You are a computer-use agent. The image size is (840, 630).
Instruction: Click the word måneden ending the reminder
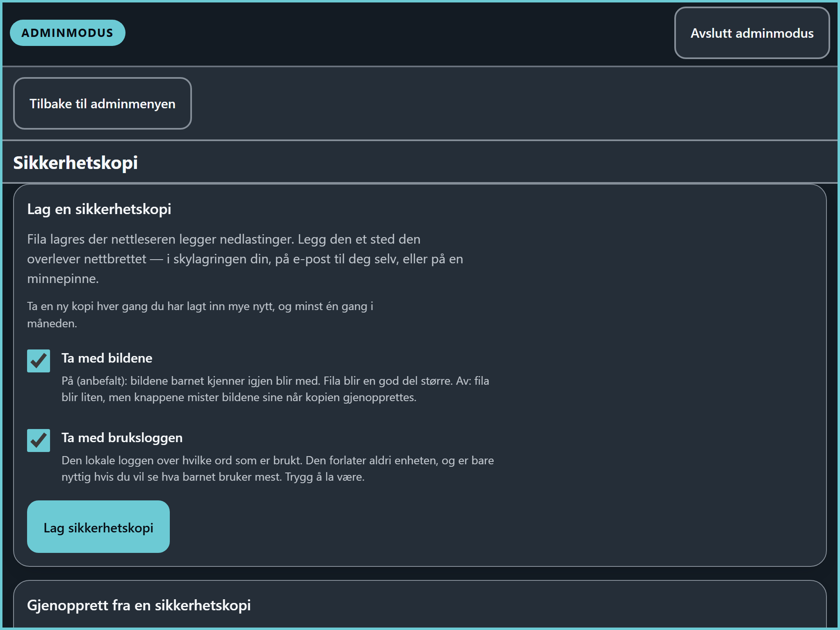tap(52, 324)
